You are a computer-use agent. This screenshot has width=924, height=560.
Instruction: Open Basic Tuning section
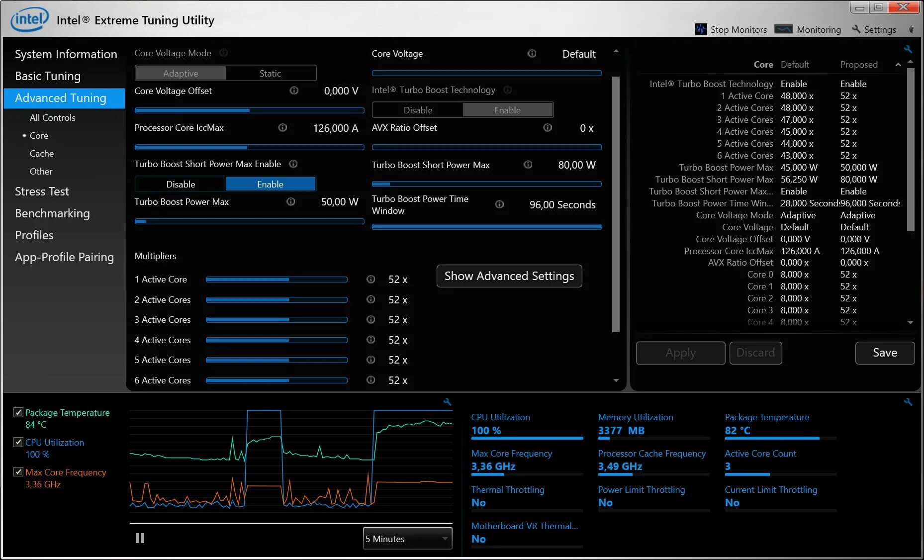(x=48, y=76)
